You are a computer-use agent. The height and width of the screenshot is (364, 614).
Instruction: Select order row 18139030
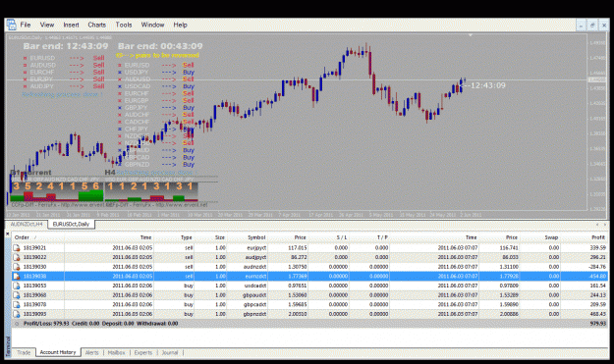click(x=310, y=267)
